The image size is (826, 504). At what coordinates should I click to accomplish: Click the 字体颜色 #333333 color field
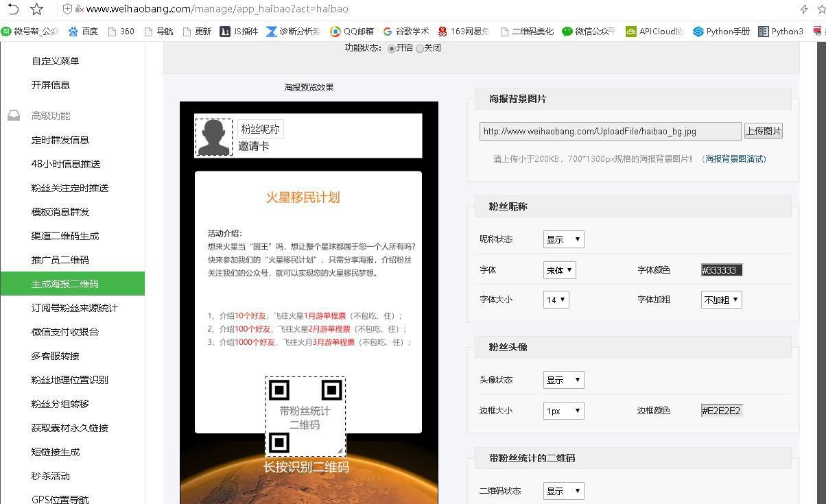click(x=720, y=269)
